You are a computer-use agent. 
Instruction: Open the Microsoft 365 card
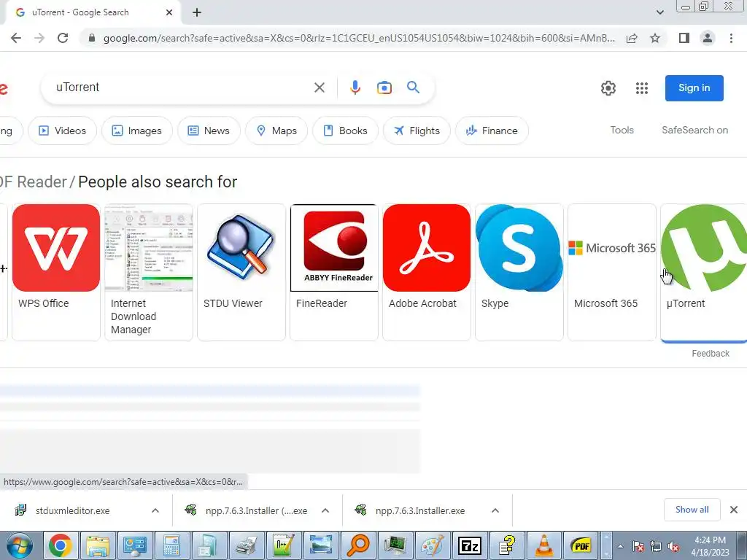[612, 273]
